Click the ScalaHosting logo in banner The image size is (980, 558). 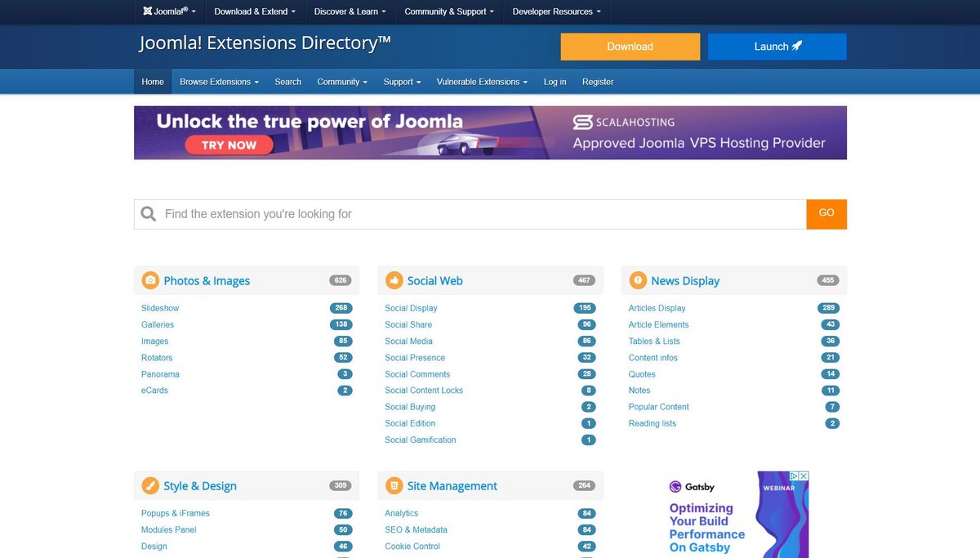tap(623, 123)
